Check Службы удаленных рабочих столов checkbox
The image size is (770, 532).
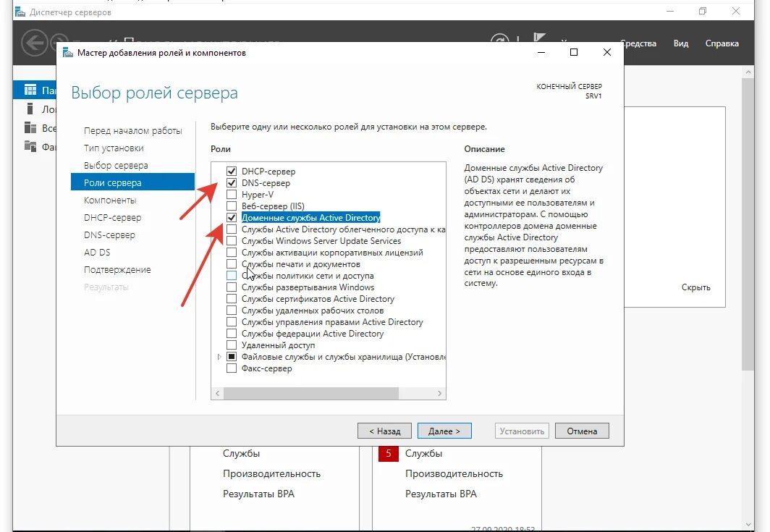(232, 311)
